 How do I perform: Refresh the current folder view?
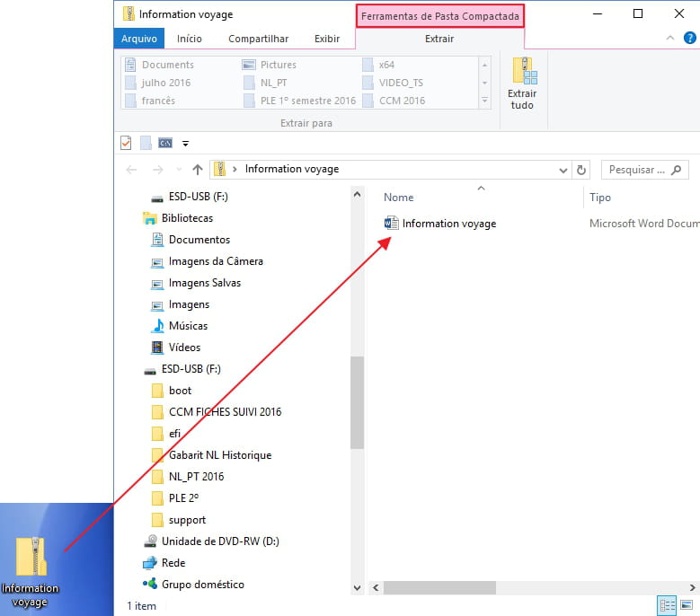click(581, 170)
